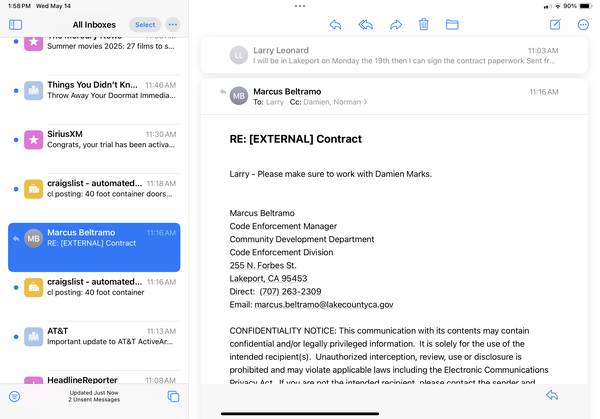Screen dimensions: 600x419
Task: Tap the stacked windows icon below the message list
Action: pos(173,397)
